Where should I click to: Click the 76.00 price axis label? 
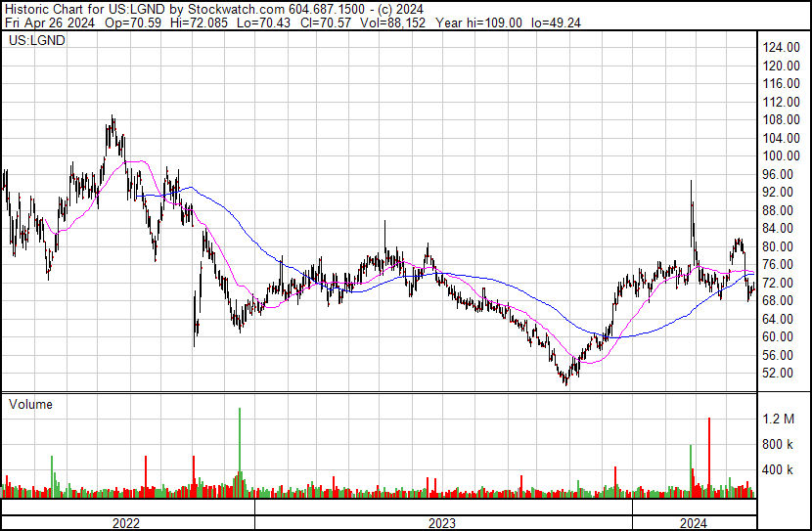coord(784,265)
